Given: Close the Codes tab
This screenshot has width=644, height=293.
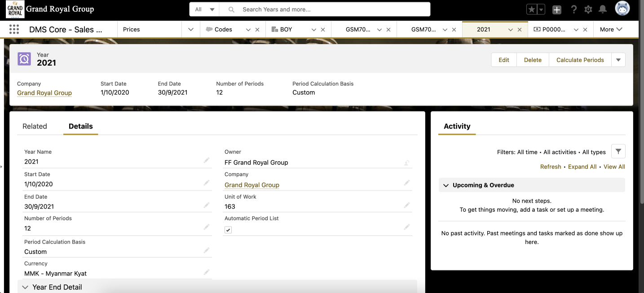Looking at the screenshot, I should coord(257,30).
